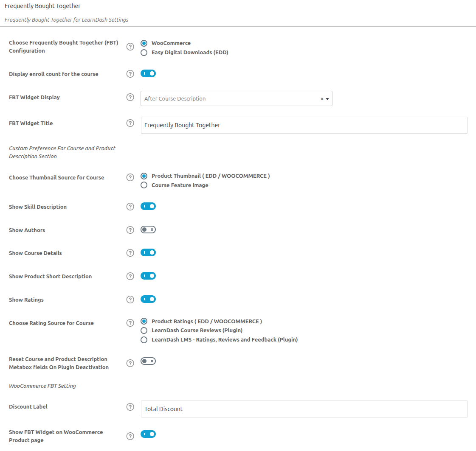Enable the Show Authors switch
This screenshot has width=476, height=451.
coord(148,230)
